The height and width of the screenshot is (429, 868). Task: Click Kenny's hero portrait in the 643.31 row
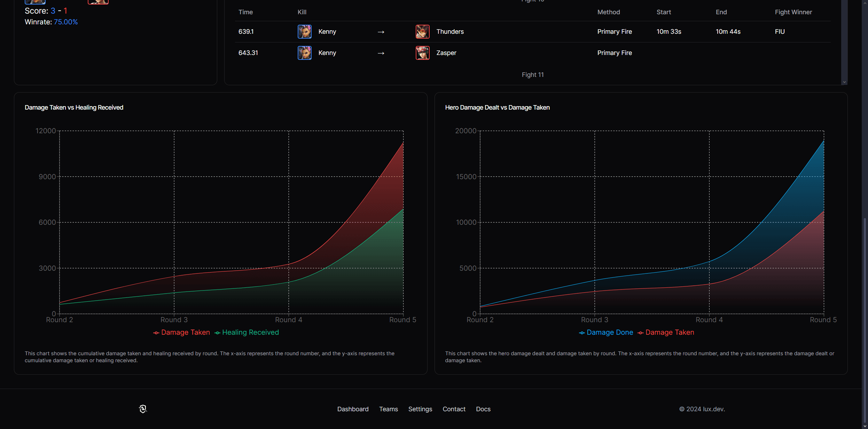pyautogui.click(x=305, y=53)
